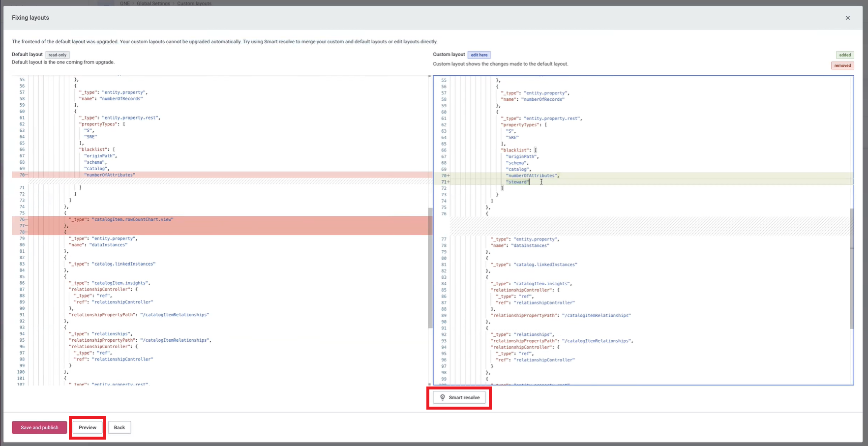Click line number 70 in Default layout gutter

[x=22, y=175]
